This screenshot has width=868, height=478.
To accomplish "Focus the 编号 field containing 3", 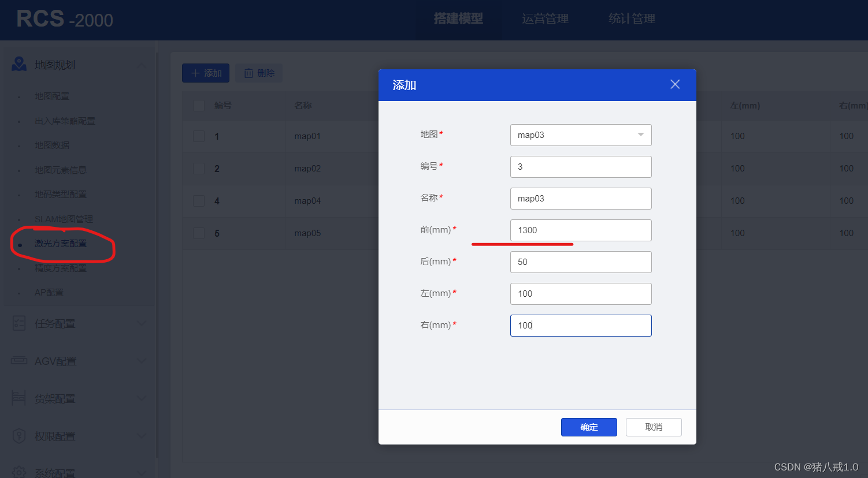I will point(581,167).
